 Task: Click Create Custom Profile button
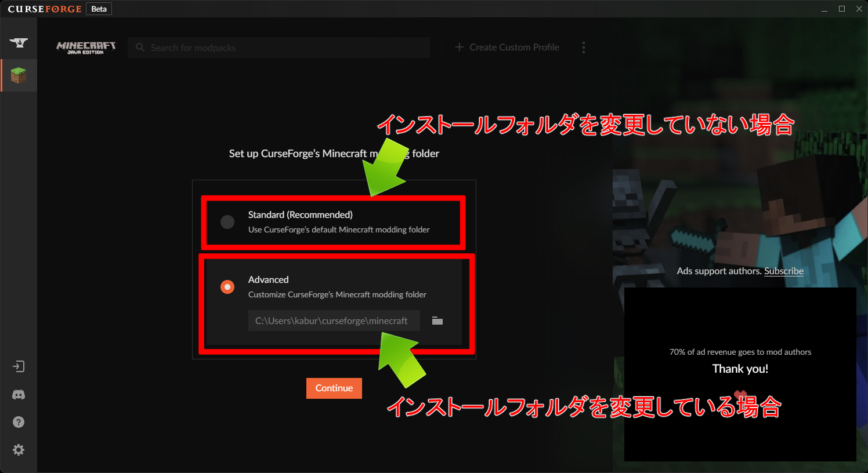coord(507,48)
